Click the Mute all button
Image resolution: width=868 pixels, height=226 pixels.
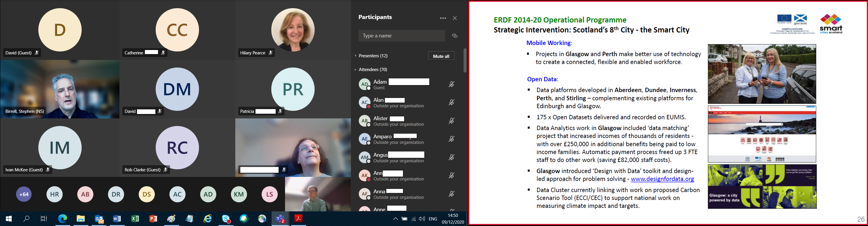[441, 56]
